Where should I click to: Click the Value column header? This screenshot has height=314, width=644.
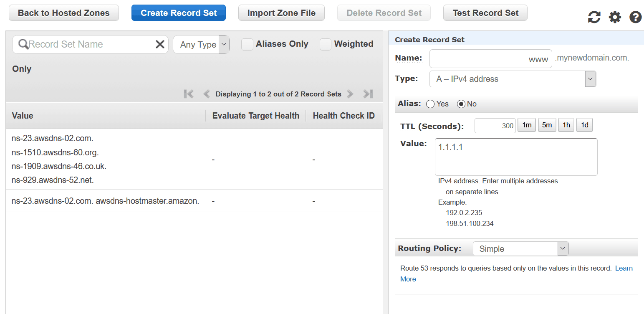tap(23, 116)
